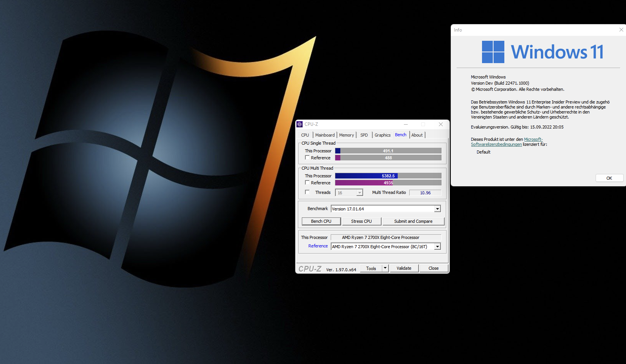Click the Multi Thread Ratio value 10.96
The height and width of the screenshot is (364, 626).
[425, 193]
